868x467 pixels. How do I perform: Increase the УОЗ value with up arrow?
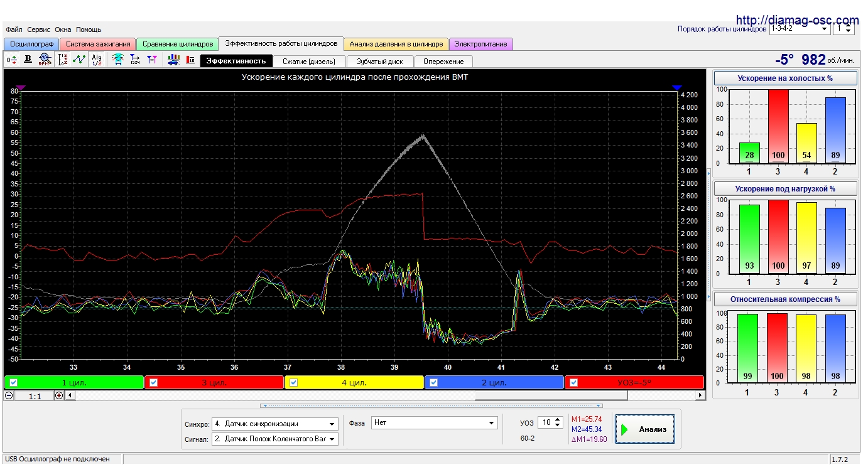(557, 420)
